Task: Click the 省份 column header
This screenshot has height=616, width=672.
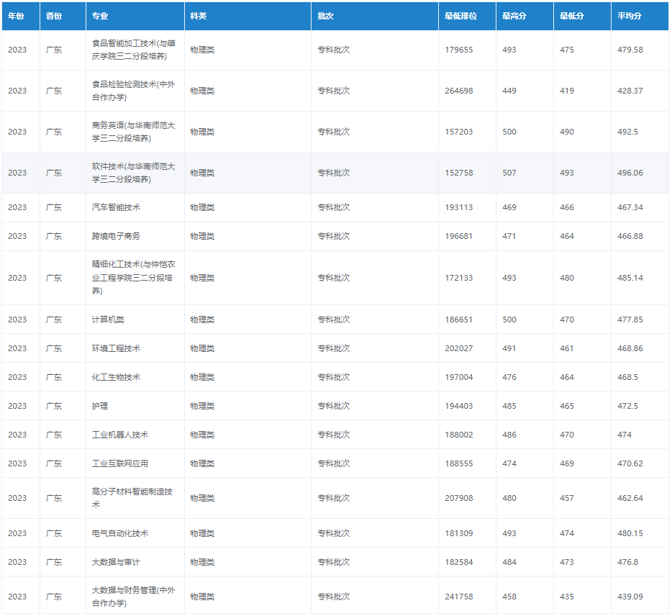Action: tap(63, 16)
